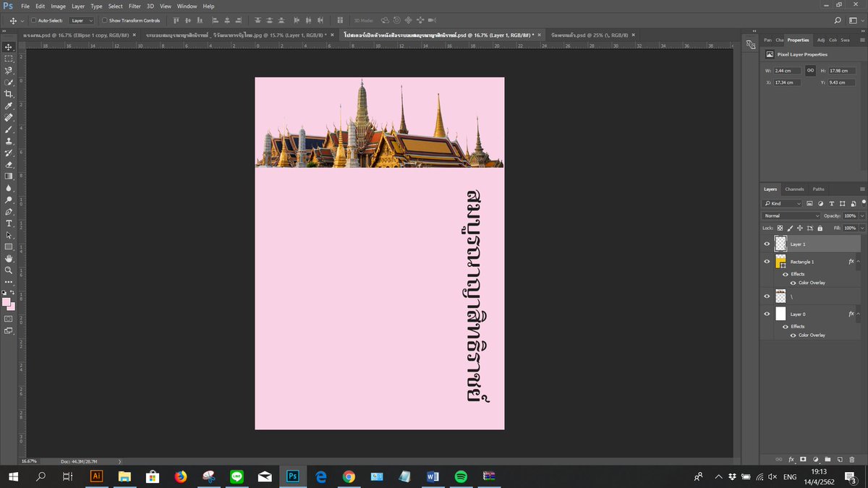Select the Blur tool
Screen dimensions: 868x488
pos(9,188)
